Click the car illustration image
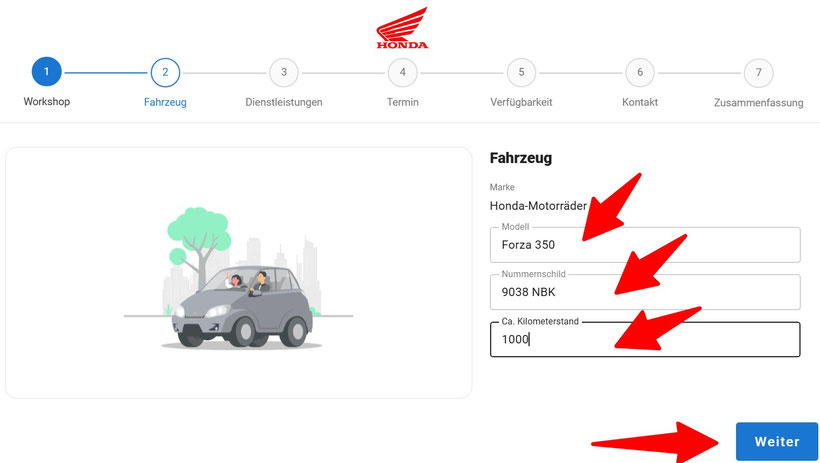The width and height of the screenshot is (820, 463). (x=238, y=278)
